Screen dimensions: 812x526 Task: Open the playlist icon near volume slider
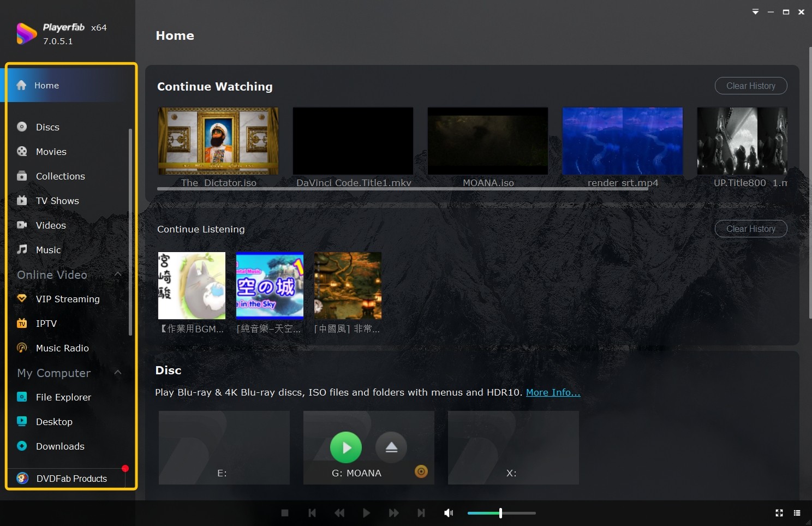798,512
